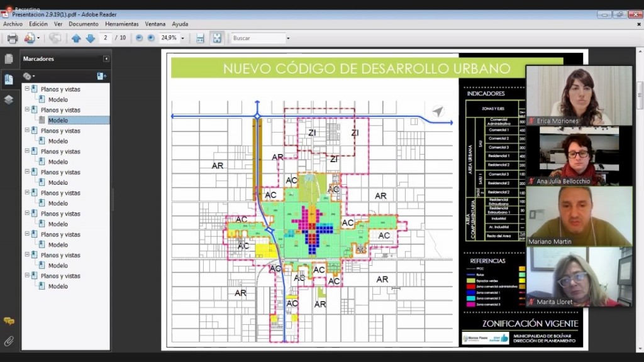The width and height of the screenshot is (644, 362).
Task: Collapse the first Planos y vistas bookmark
Action: point(27,89)
